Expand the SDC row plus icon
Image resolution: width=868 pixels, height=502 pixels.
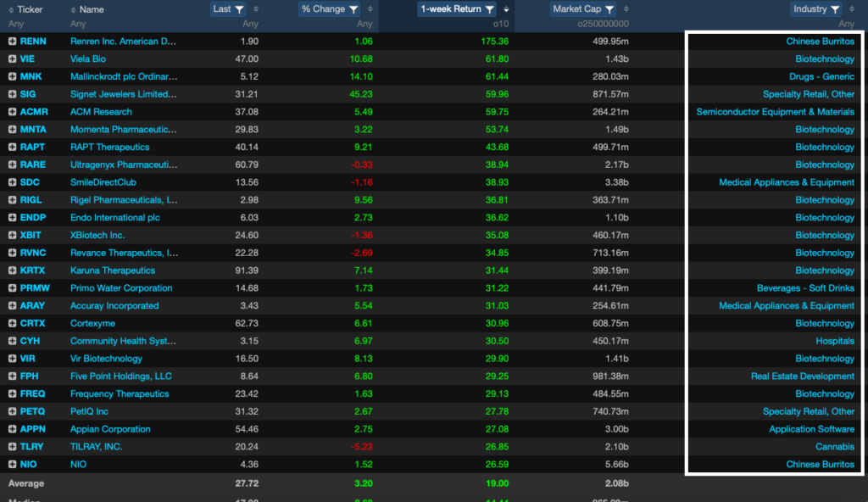[x=12, y=182]
